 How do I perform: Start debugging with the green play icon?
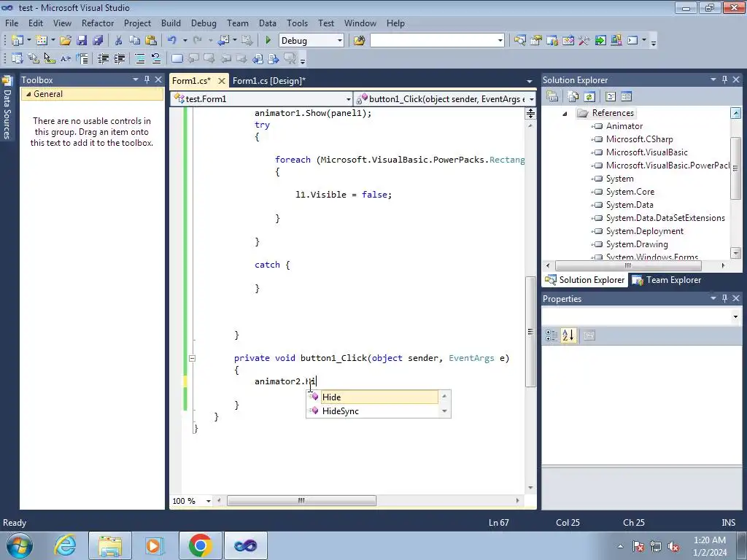(x=268, y=41)
